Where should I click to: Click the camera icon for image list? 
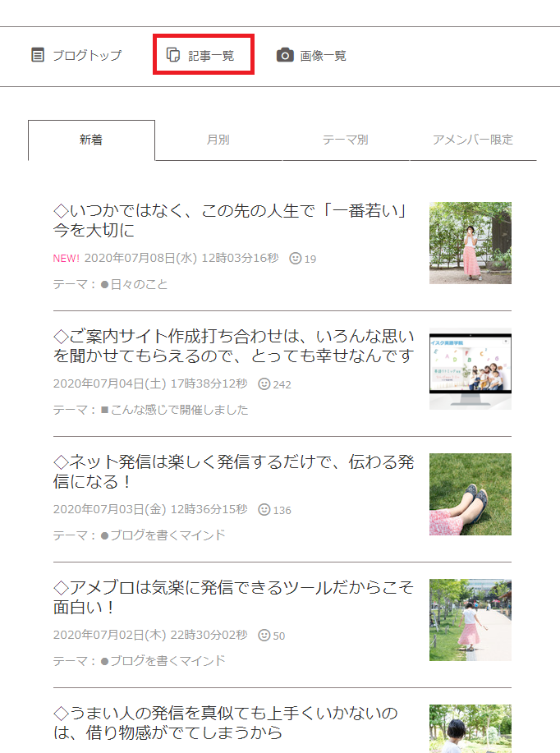coord(285,55)
